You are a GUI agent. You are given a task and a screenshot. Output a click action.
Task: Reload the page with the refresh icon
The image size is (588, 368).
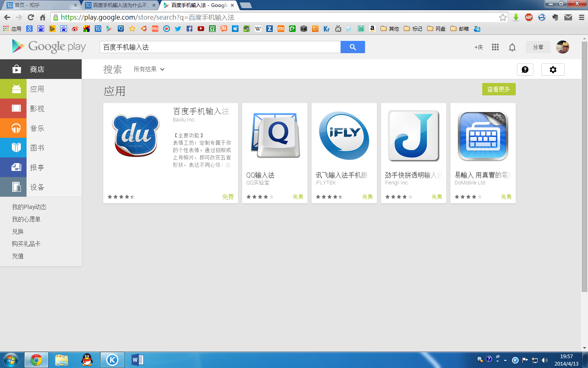[x=31, y=17]
